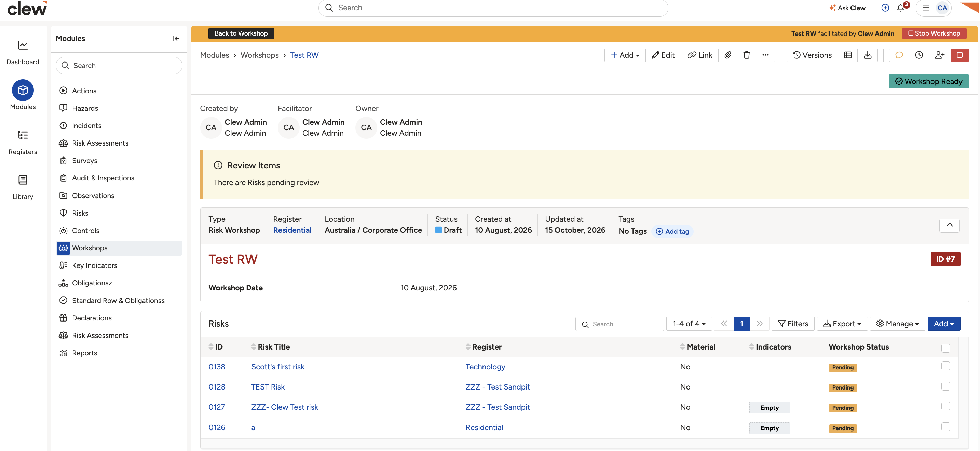The height and width of the screenshot is (451, 980).
Task: Click the Add tag chip
Action: 672,231
